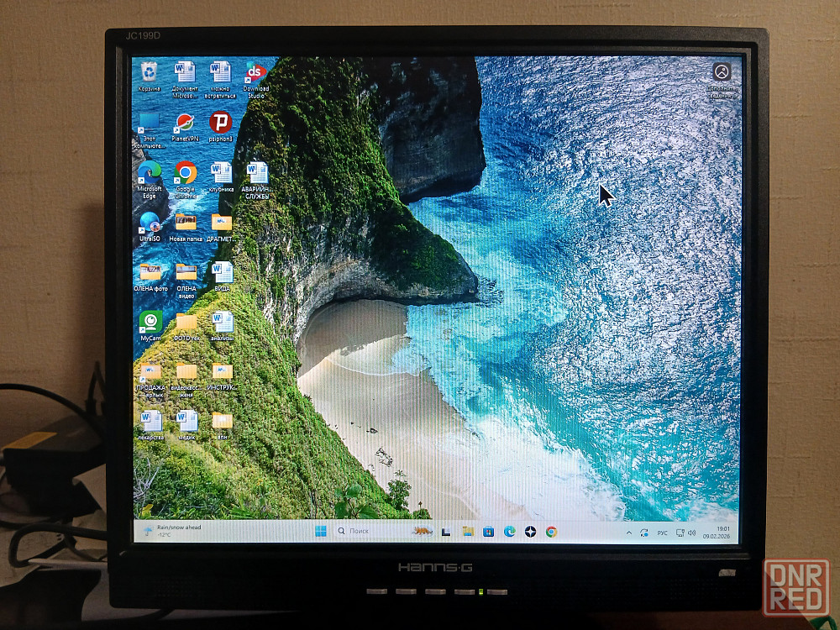The height and width of the screenshot is (630, 840).
Task: Switch the РУС input language indicator
Action: [662, 533]
